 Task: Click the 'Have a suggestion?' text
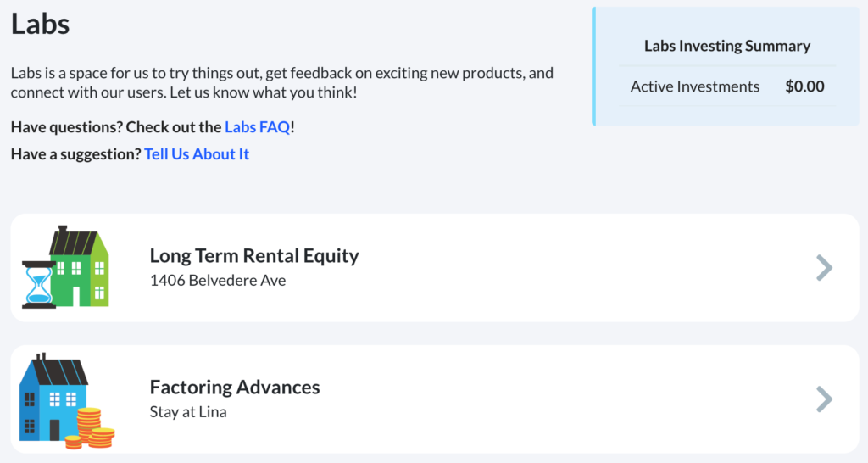(75, 154)
